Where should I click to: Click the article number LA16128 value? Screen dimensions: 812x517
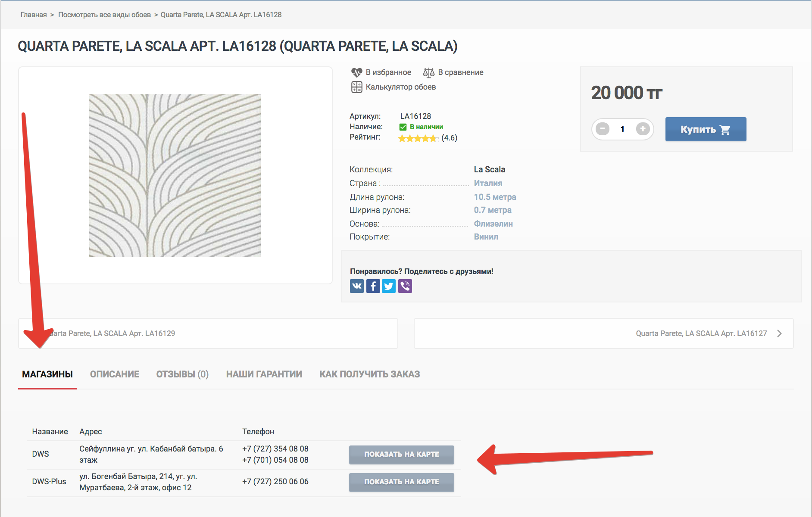click(x=415, y=116)
